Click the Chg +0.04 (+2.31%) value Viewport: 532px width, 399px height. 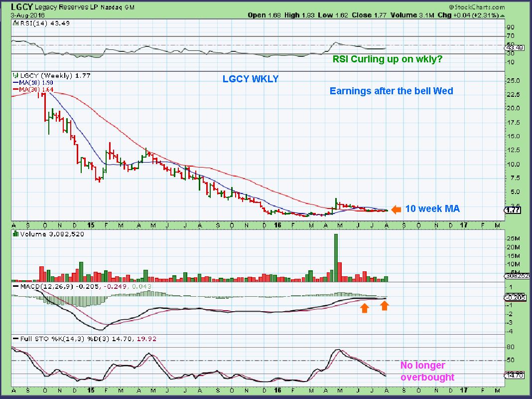click(468, 15)
